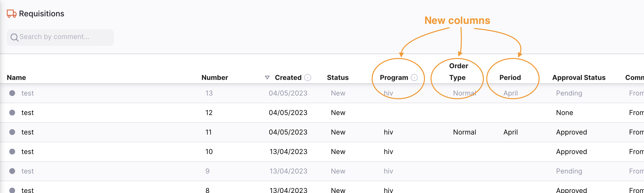Sort by the Period column header
This screenshot has width=644, height=193.
coord(510,77)
